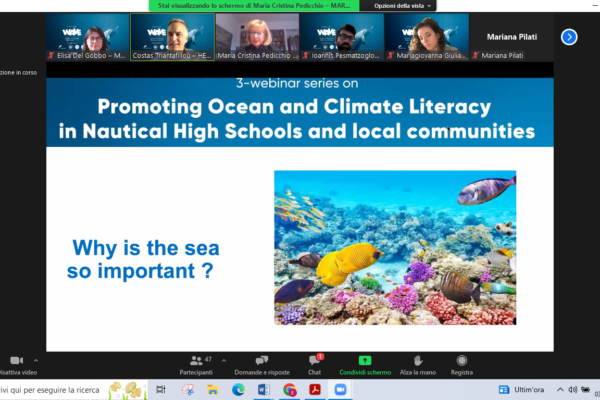Start recording with Registra
600x400 pixels.
(x=462, y=363)
